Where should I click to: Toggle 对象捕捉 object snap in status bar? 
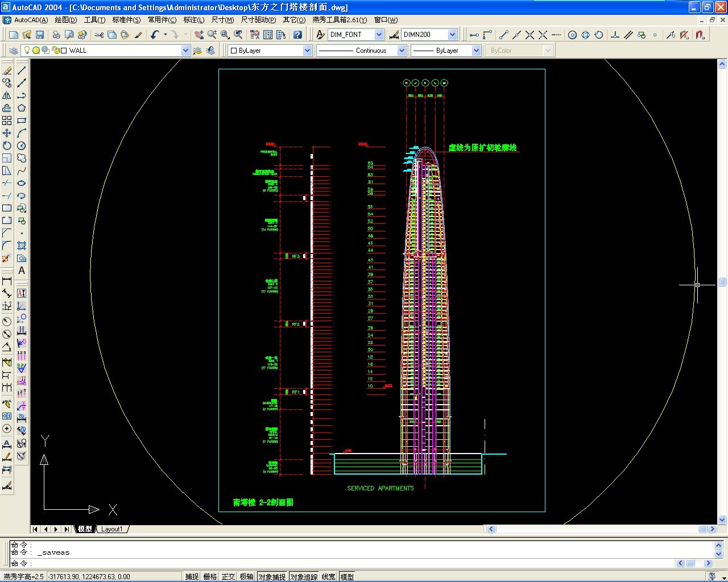[x=272, y=576]
